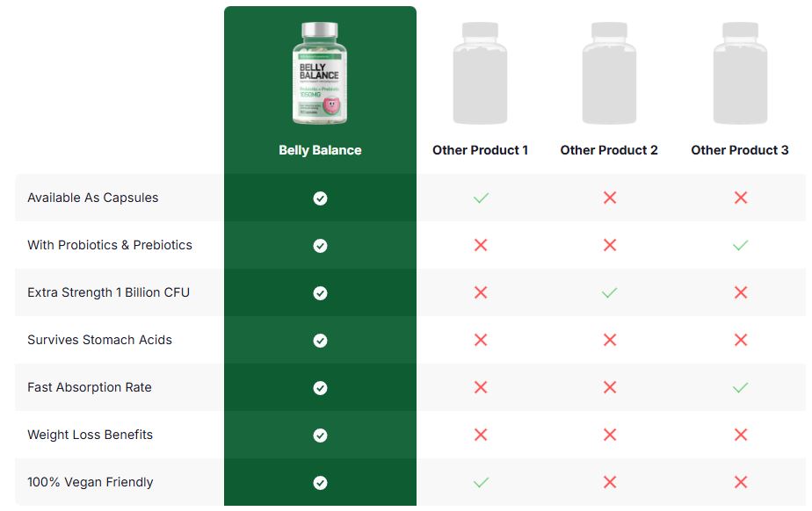The height and width of the screenshot is (511, 812).
Task: Click Belly Balance checkmark for Available As Capsules
Action: pyautogui.click(x=320, y=198)
